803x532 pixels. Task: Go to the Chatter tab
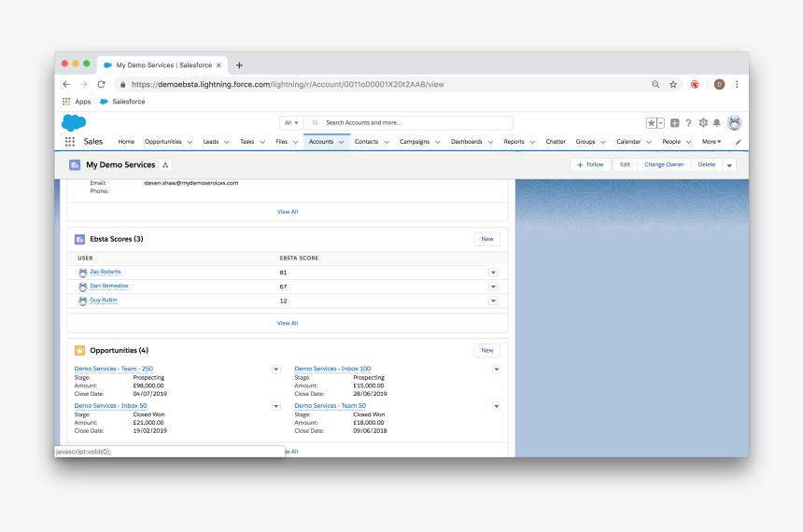click(x=556, y=142)
